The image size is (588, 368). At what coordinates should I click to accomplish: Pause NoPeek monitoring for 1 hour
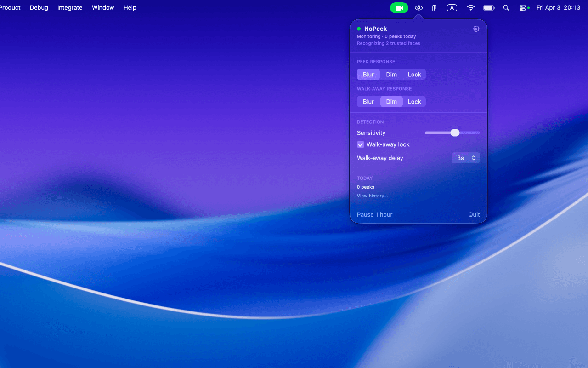point(374,214)
